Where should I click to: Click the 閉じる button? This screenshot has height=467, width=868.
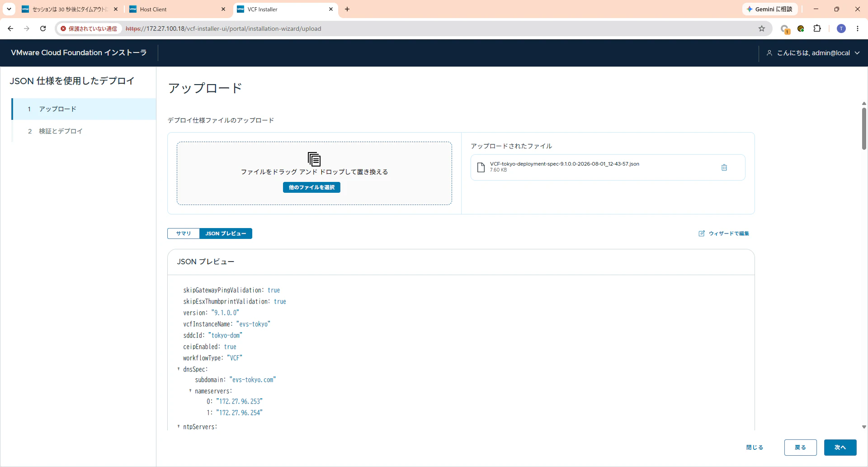[755, 448]
